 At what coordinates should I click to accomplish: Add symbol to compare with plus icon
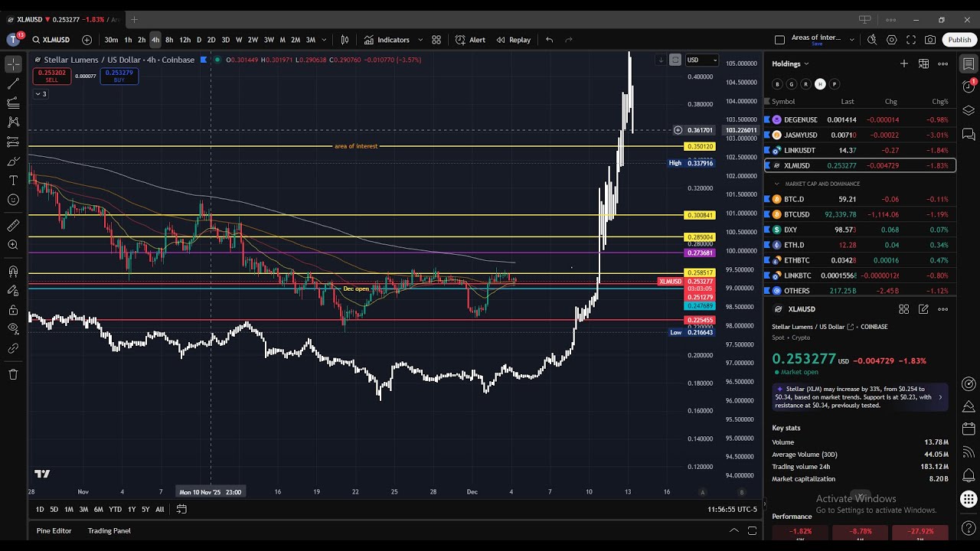tap(87, 40)
